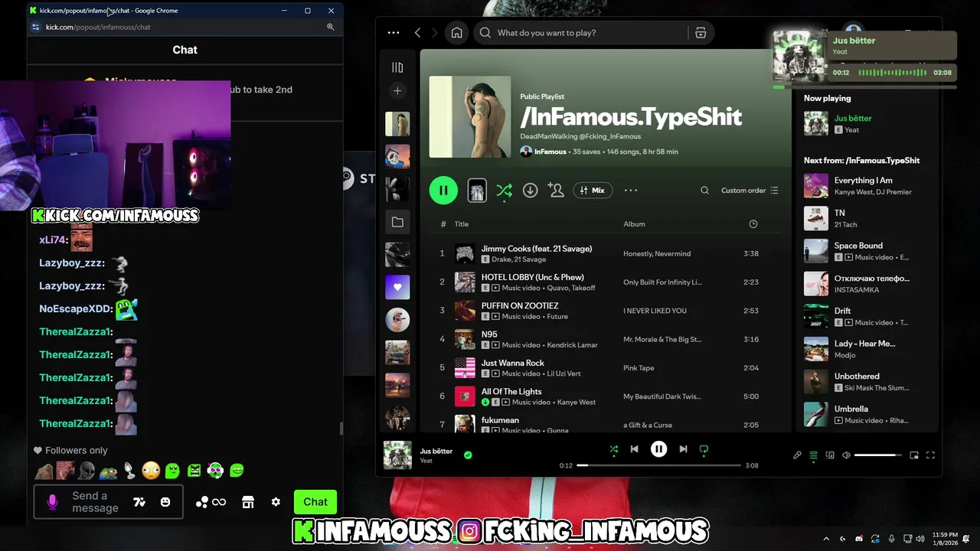This screenshot has height=551, width=980.
Task: Open the folder icon in Spotify sidebar
Action: pos(397,222)
